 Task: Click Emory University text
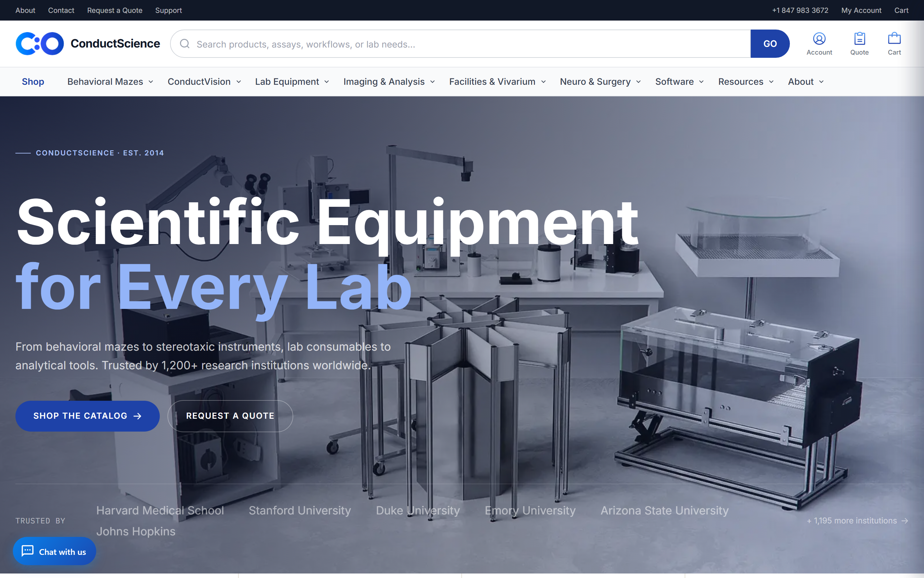coord(530,510)
